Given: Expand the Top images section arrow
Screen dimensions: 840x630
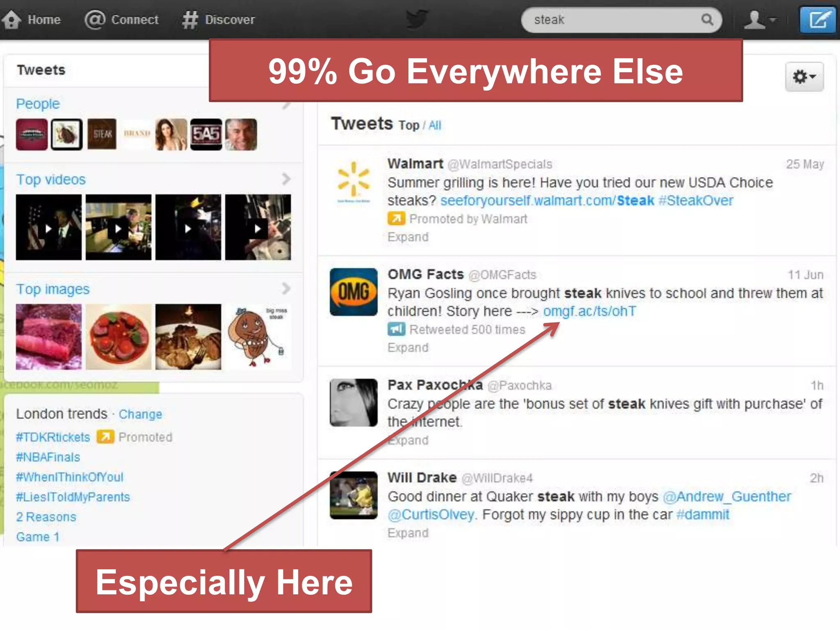Looking at the screenshot, I should coord(286,289).
